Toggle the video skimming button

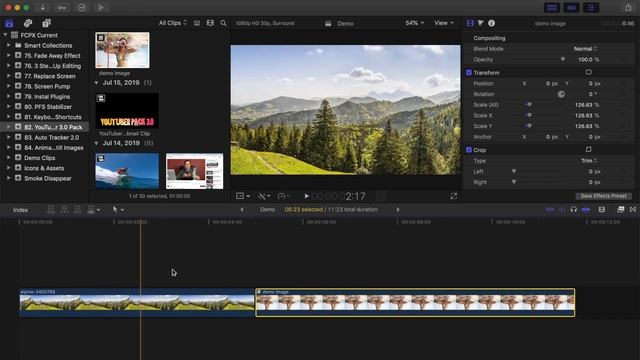(550, 209)
